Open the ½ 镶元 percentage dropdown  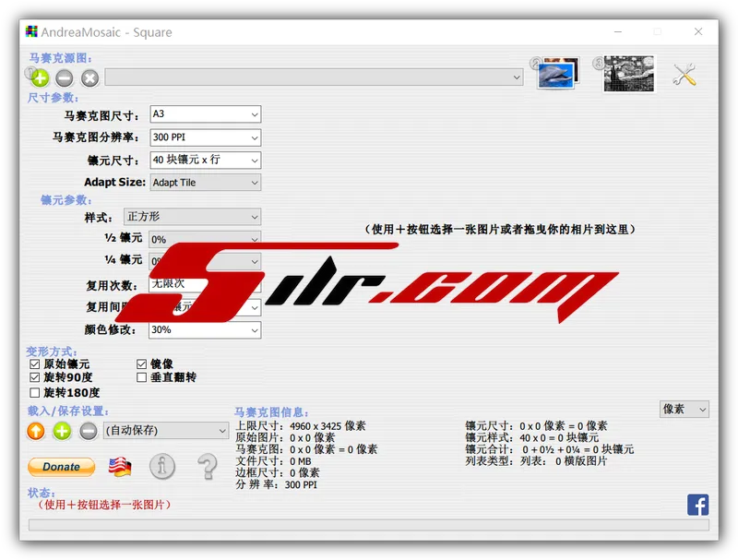(x=205, y=238)
